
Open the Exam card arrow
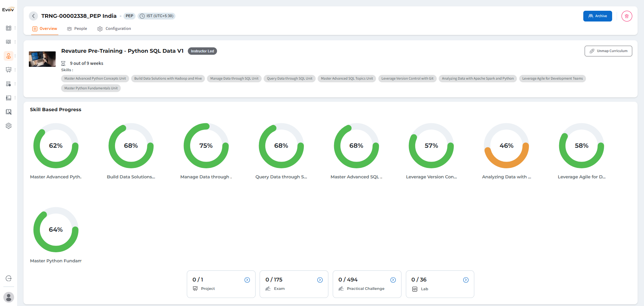pos(320,280)
